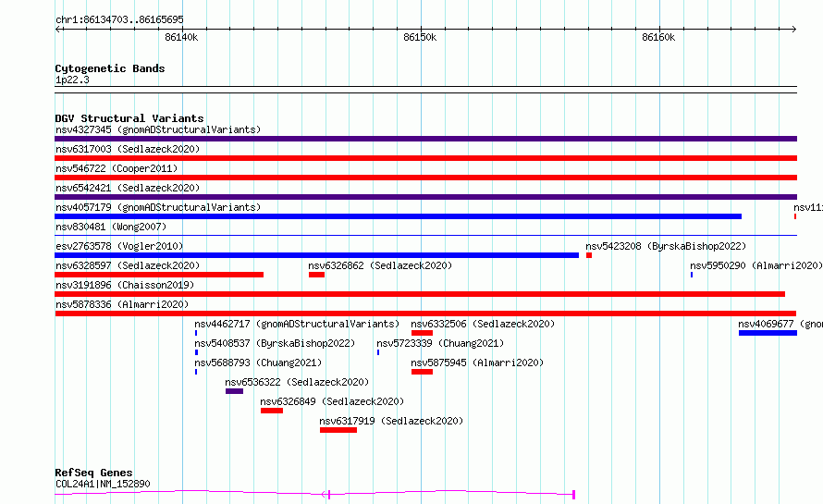Viewport: 823px width, 504px height.
Task: Click the nsv3191896 Chaisson2019 label
Action: coord(125,285)
